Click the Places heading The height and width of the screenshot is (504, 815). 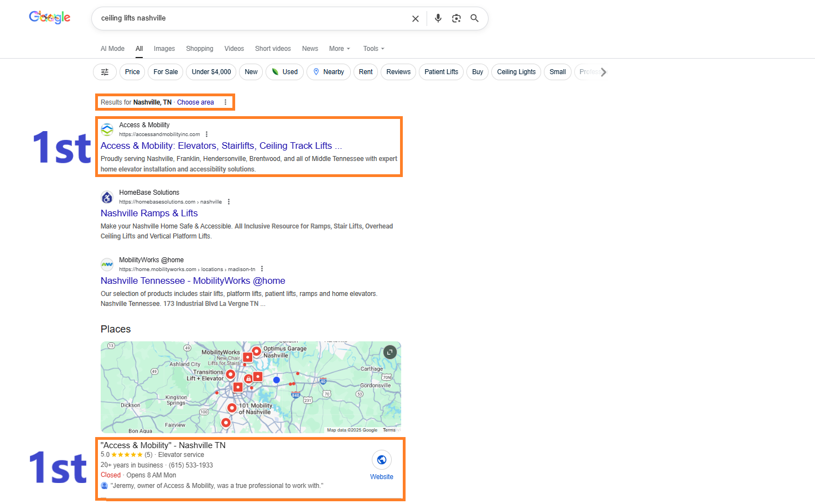[116, 329]
